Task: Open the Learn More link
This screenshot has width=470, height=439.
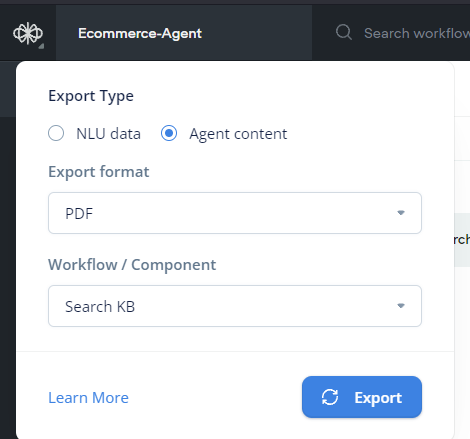Action: coord(88,398)
